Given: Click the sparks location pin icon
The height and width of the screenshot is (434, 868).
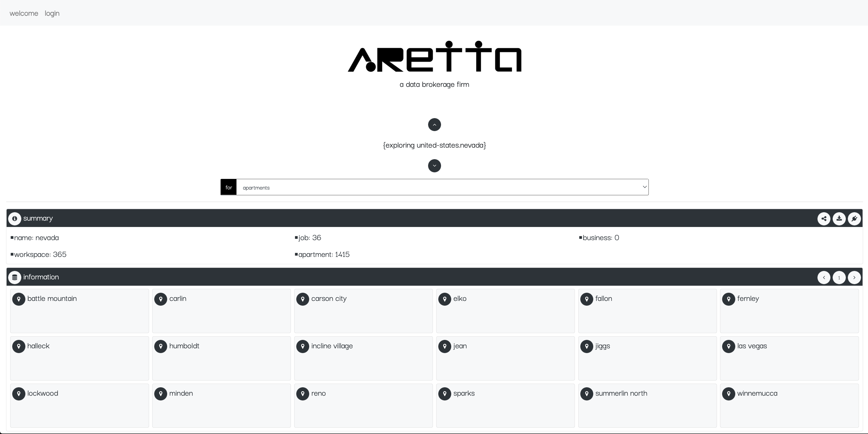Looking at the screenshot, I should coord(445,394).
